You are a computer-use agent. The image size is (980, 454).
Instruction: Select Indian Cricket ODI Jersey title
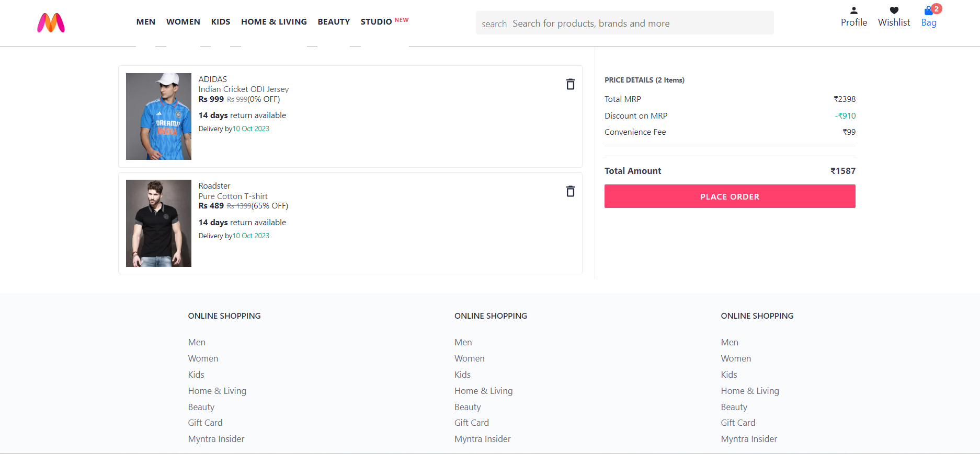click(x=244, y=89)
